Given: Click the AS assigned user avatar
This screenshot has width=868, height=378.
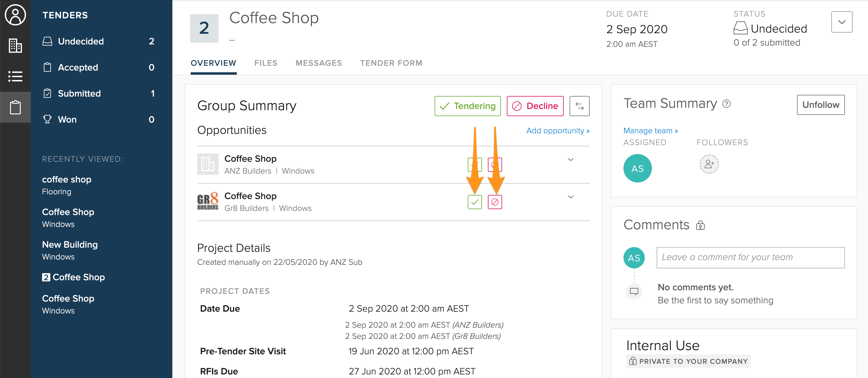Looking at the screenshot, I should [637, 168].
